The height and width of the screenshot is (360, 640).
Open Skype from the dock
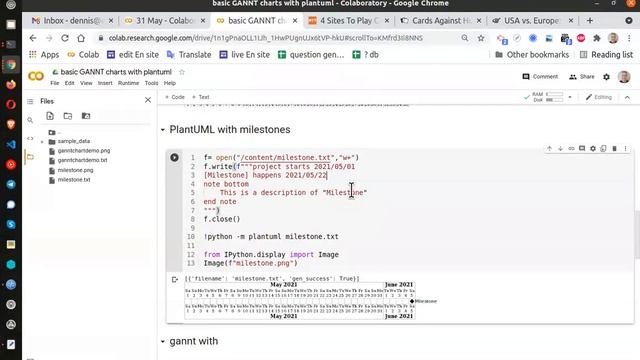tap(11, 224)
